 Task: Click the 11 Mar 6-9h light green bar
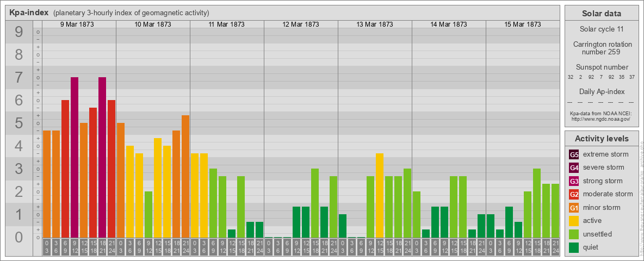[213, 203]
